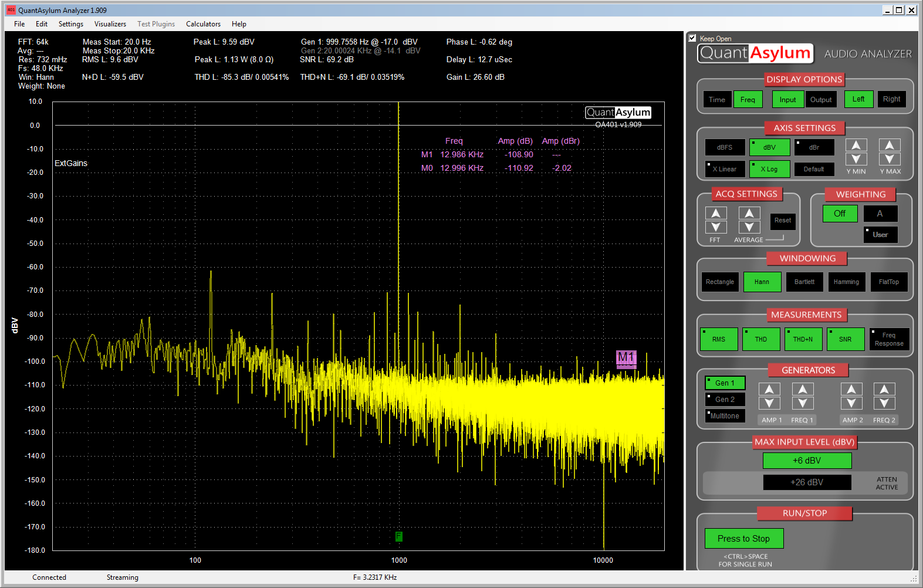The height and width of the screenshot is (588, 923).
Task: Toggle THD measurement
Action: [761, 339]
